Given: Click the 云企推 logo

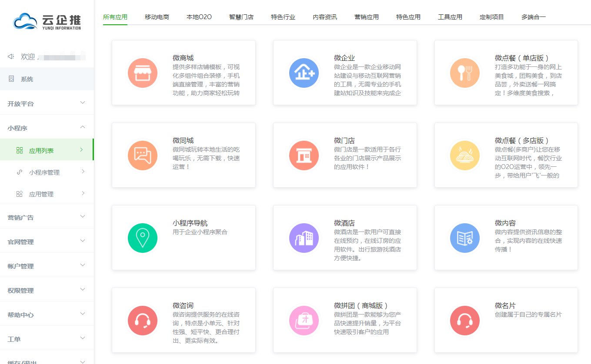Looking at the screenshot, I should pyautogui.click(x=47, y=22).
